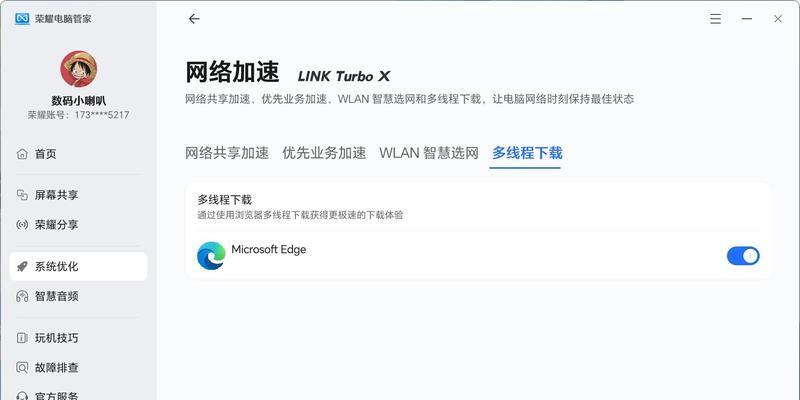Click the 数码小喇叭 username
Viewport: 800px width, 400px height.
pos(79,101)
